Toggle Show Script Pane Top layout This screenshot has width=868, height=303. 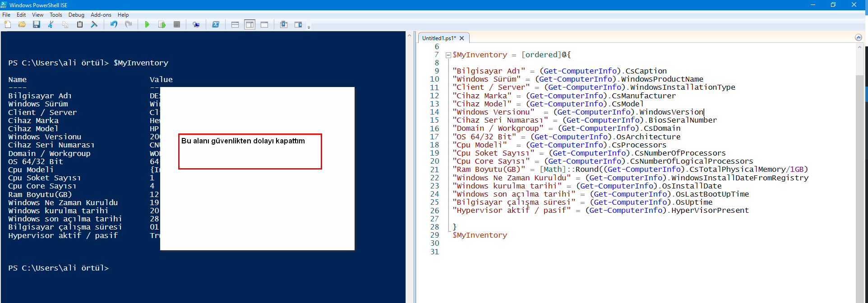click(x=235, y=25)
